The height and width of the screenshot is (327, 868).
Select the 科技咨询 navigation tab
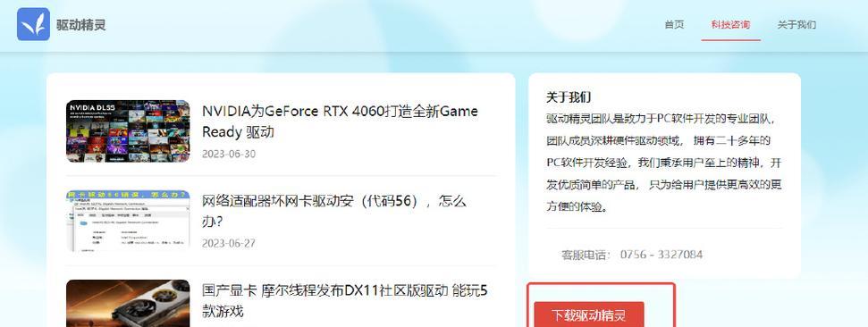pyautogui.click(x=730, y=25)
